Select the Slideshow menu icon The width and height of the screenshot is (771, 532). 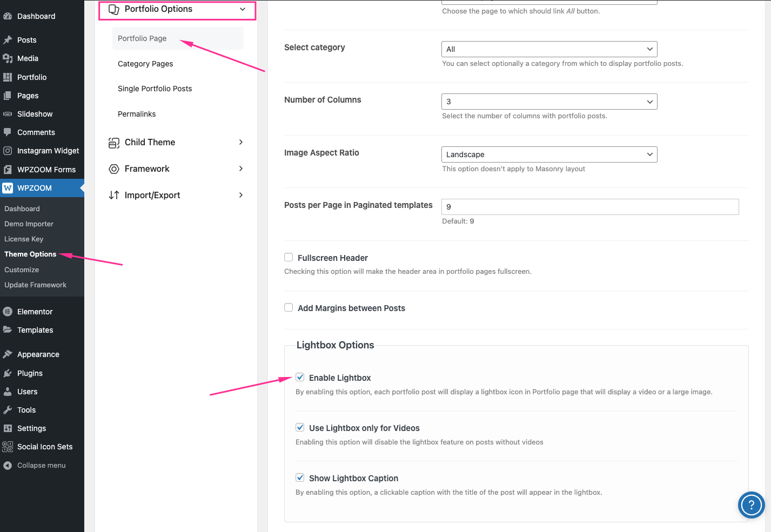coord(8,114)
